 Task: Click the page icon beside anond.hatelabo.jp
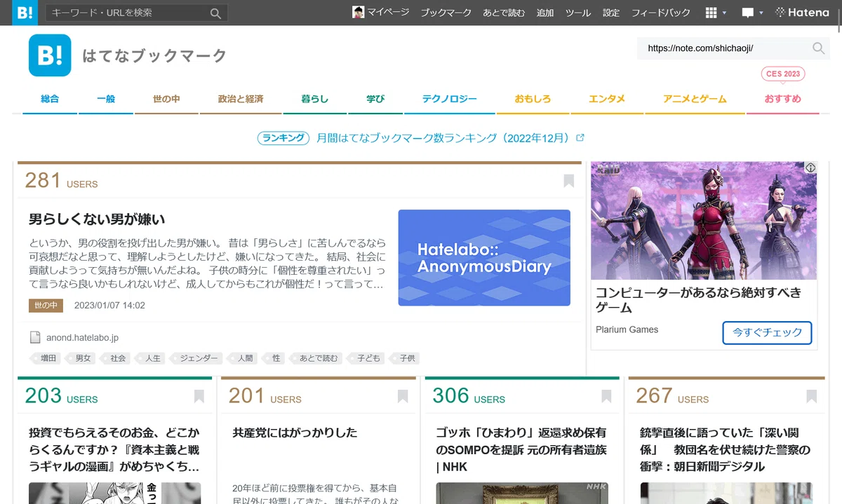coord(35,338)
